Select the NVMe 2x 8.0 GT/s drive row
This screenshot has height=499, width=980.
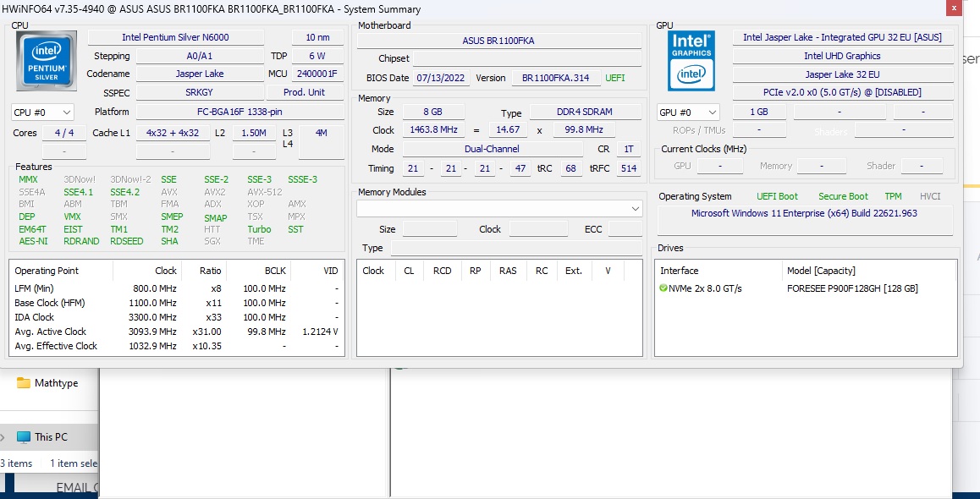(x=806, y=288)
